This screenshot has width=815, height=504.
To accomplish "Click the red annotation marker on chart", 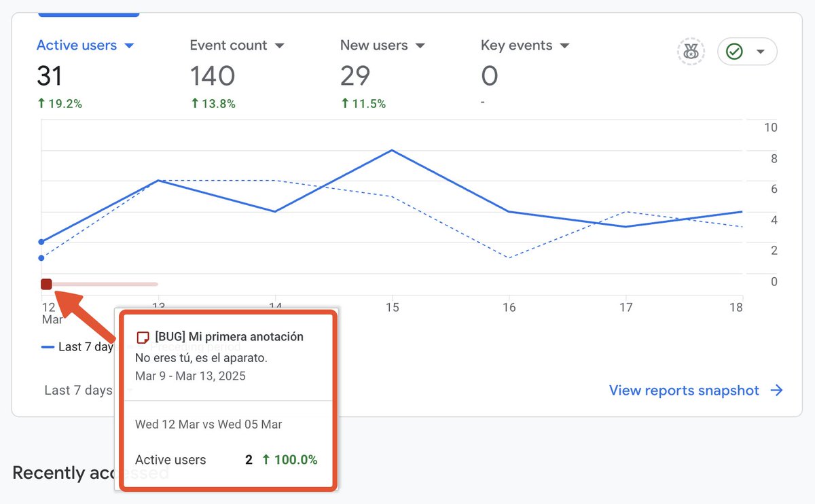I will tap(46, 284).
